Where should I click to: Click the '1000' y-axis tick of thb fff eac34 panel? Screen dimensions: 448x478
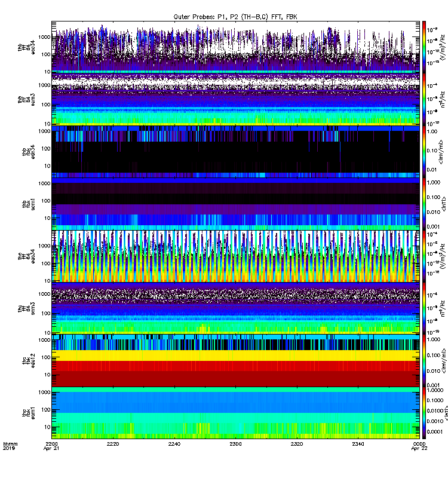coord(44,37)
